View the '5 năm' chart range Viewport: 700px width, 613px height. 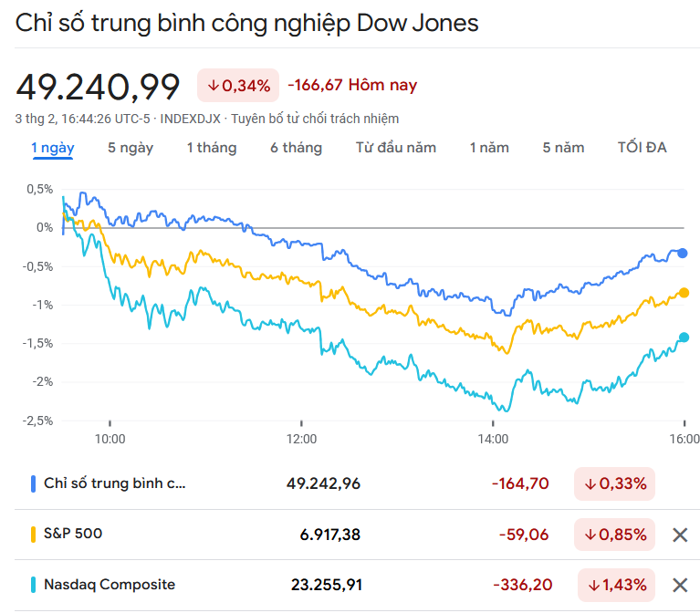point(563,148)
